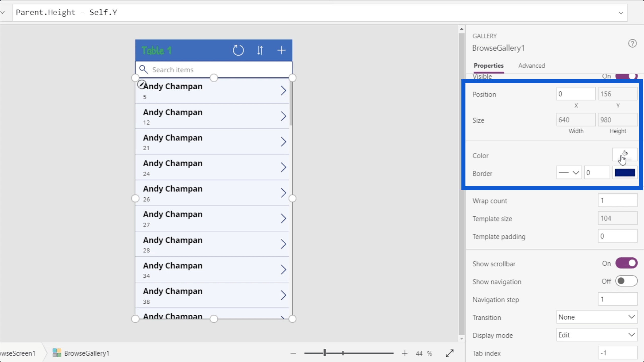Click the BrowseGallery1 control name

click(498, 48)
